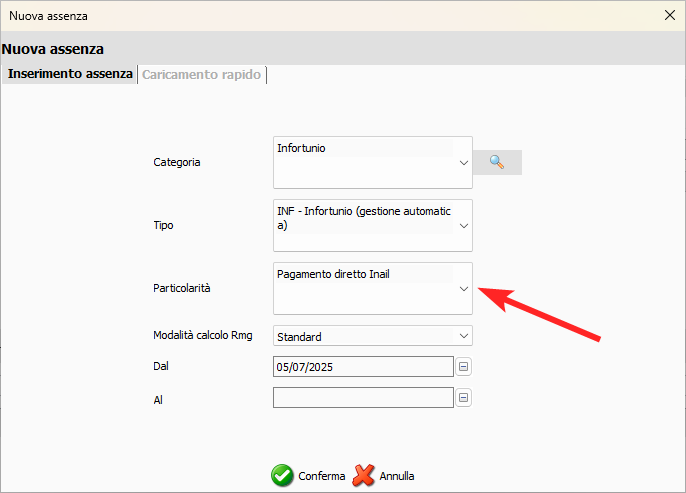Open the calendar picker for Al date

[x=463, y=398]
